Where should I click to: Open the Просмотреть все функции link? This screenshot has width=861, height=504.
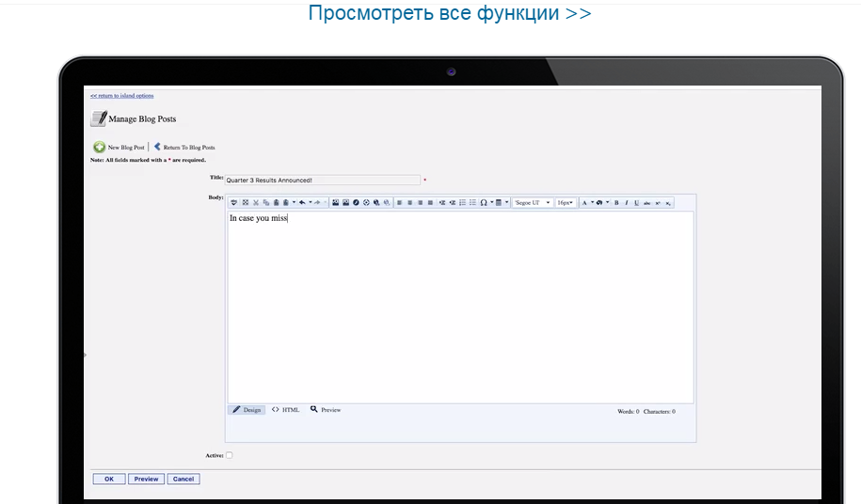pyautogui.click(x=450, y=12)
